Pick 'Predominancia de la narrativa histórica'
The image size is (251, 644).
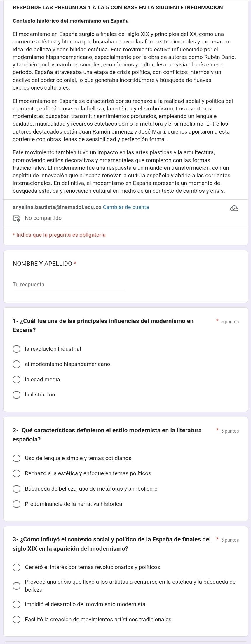tap(17, 504)
